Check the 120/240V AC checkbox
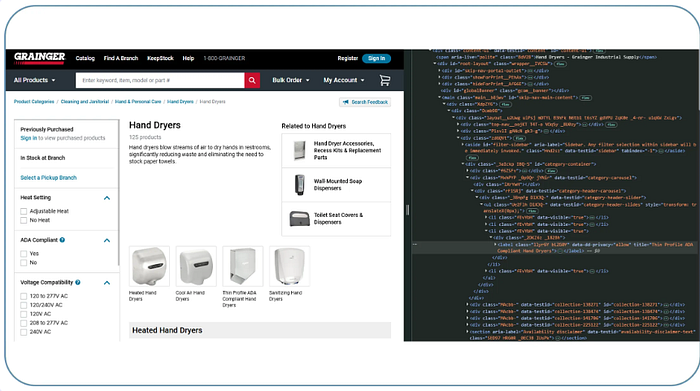700x391 pixels. click(24, 305)
